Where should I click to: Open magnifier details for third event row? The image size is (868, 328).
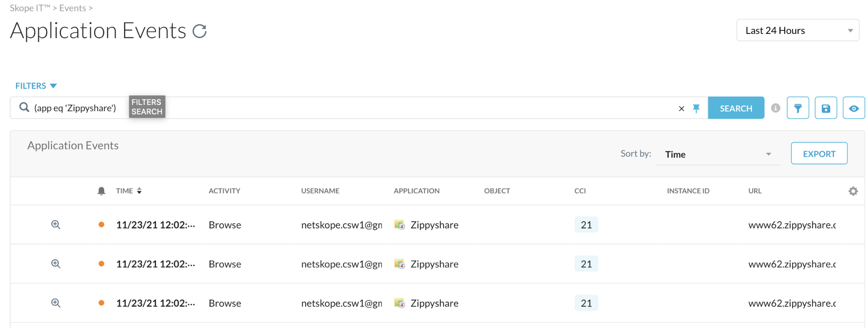click(x=56, y=303)
